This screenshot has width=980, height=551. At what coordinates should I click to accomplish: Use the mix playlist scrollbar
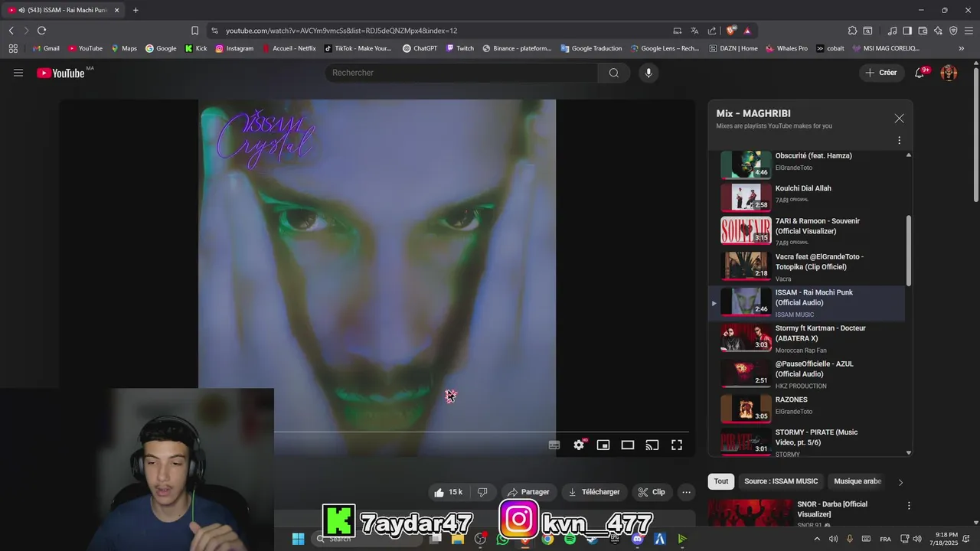[x=909, y=250]
